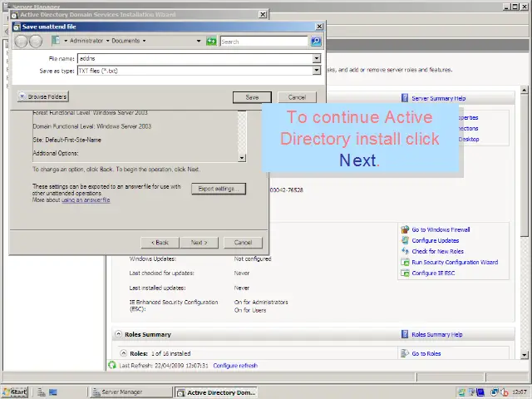
Task: Click the Export settings button
Action: point(219,189)
